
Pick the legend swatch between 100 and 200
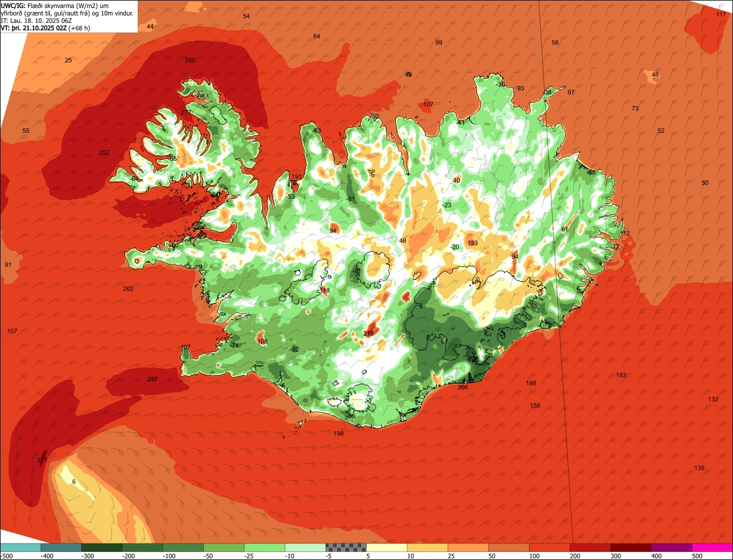coord(549,547)
